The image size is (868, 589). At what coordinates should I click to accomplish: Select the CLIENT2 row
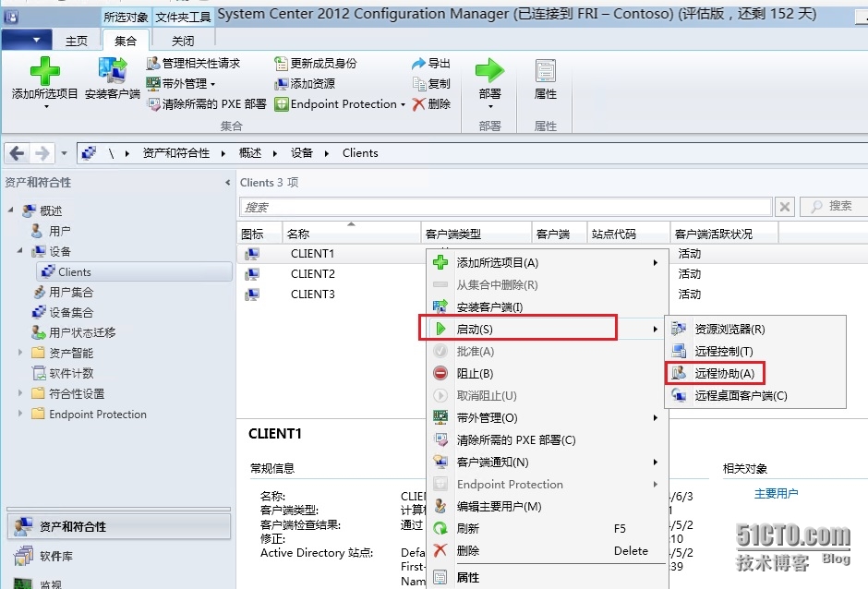313,274
